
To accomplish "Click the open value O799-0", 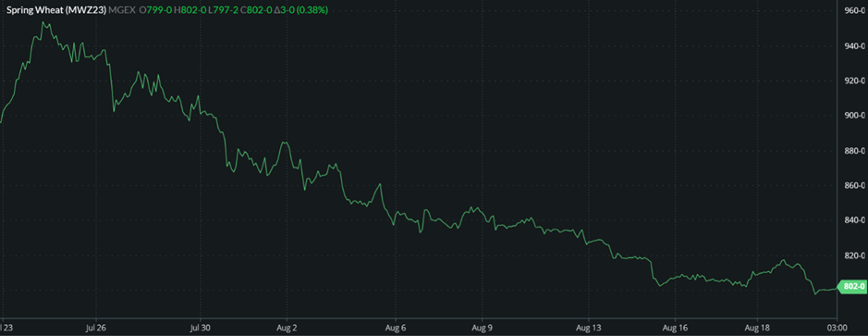I will [156, 10].
